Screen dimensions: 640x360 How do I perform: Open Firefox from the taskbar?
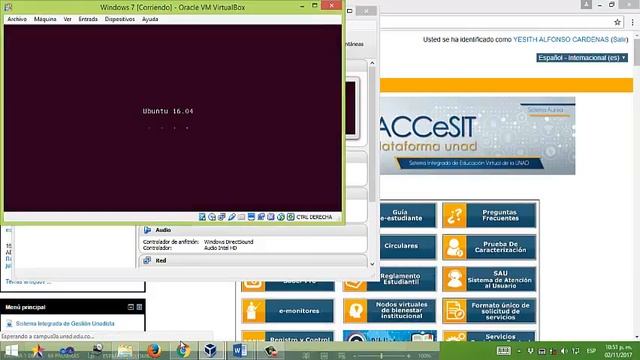pyautogui.click(x=154, y=351)
